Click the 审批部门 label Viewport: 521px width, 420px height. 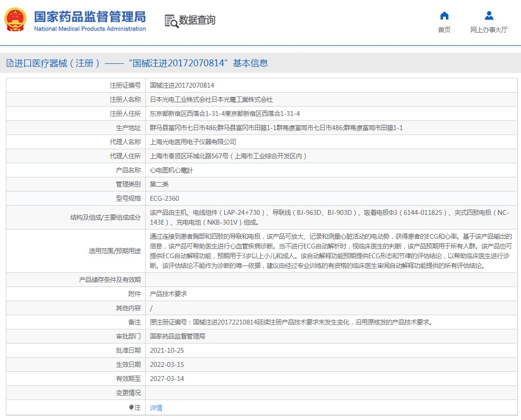[x=128, y=336]
